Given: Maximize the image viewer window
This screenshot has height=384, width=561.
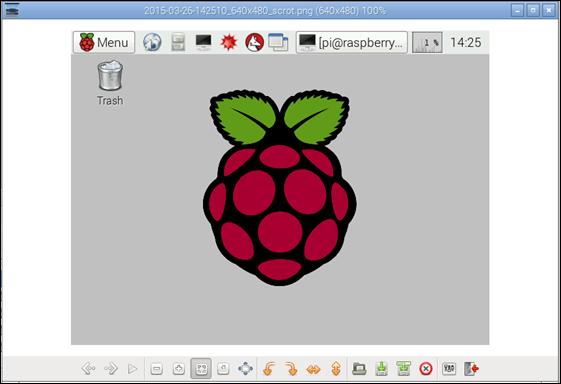Looking at the screenshot, I should (533, 10).
